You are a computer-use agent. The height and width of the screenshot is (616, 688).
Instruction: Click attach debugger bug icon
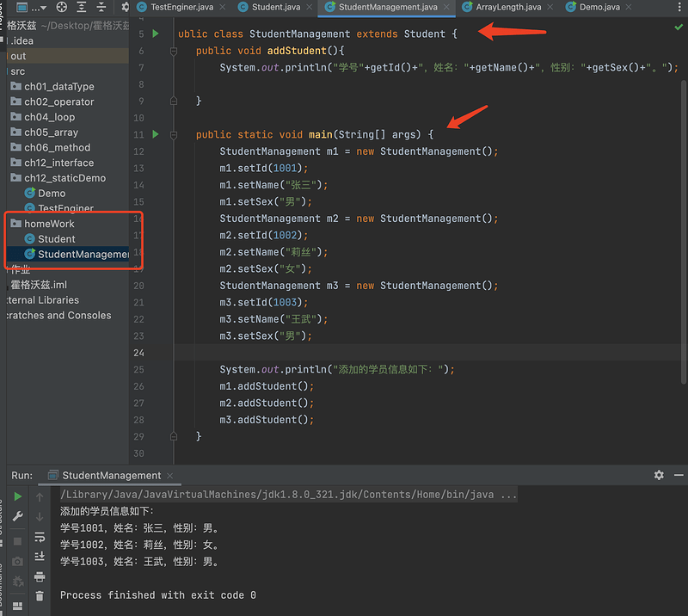pos(17,582)
